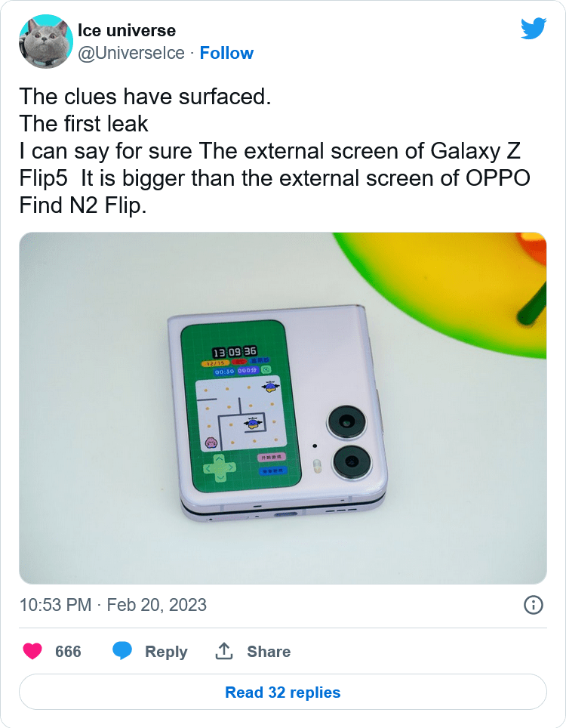Open the tweet timestamp 10:53 PM
566x728 pixels.
[55, 605]
